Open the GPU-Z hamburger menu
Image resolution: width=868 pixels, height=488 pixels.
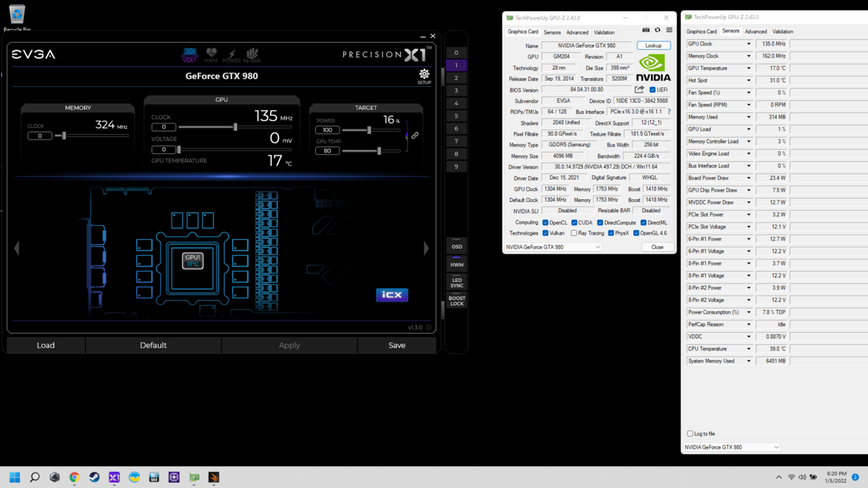click(669, 30)
